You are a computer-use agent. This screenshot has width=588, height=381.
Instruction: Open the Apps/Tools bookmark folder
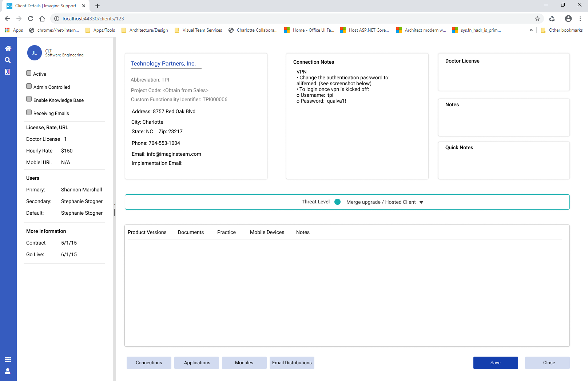(x=100, y=30)
